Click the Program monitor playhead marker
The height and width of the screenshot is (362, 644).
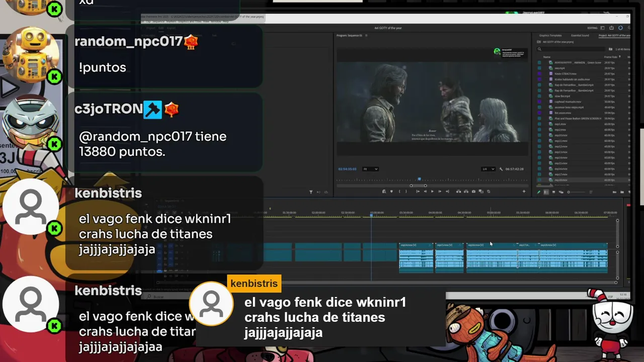(x=420, y=179)
